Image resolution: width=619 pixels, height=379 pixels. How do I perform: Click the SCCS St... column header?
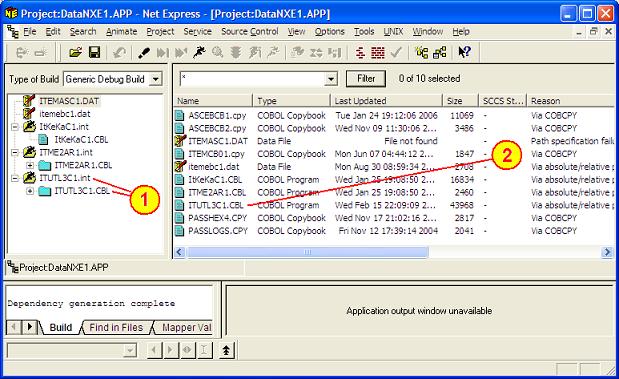[x=503, y=101]
